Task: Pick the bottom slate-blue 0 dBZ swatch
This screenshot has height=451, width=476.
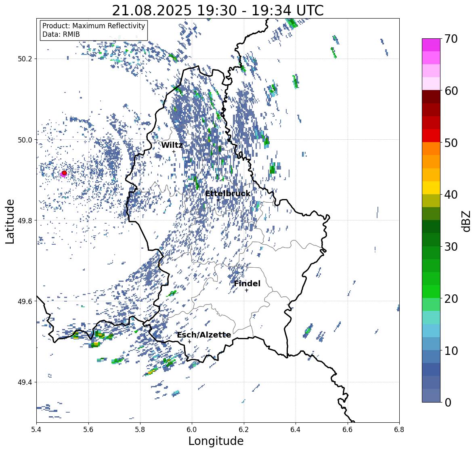Action: [431, 396]
